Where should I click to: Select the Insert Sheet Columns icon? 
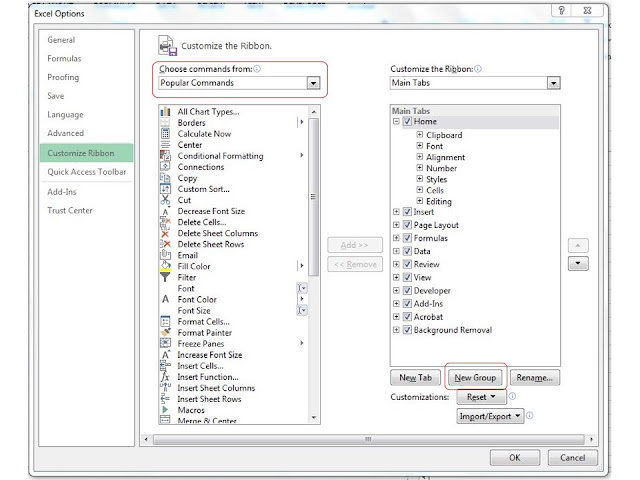(x=165, y=387)
